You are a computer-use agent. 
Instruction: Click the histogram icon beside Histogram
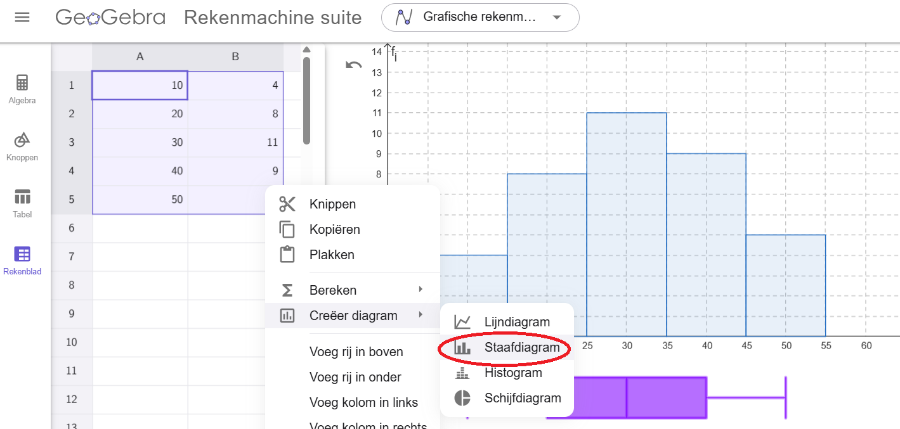coord(462,373)
